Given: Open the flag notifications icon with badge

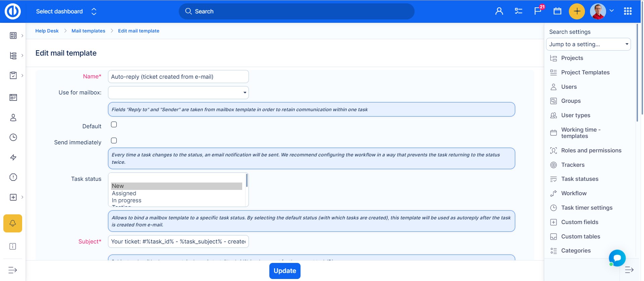Looking at the screenshot, I should pos(538,11).
